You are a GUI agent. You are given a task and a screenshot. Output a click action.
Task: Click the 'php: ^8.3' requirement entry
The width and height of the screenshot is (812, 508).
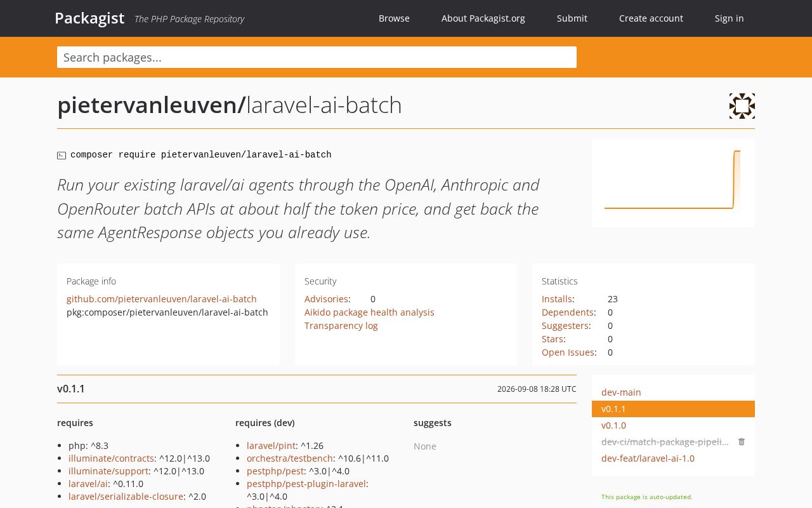88,446
